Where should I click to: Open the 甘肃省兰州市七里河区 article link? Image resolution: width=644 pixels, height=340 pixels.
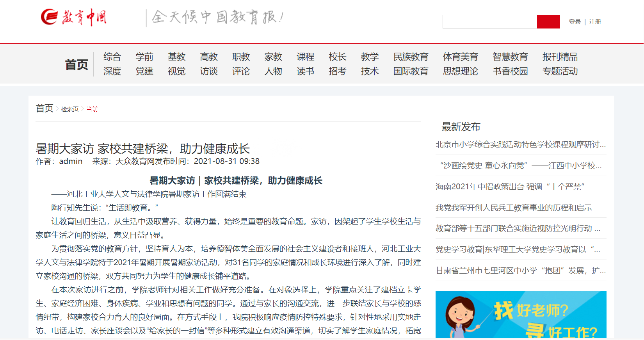tap(520, 271)
